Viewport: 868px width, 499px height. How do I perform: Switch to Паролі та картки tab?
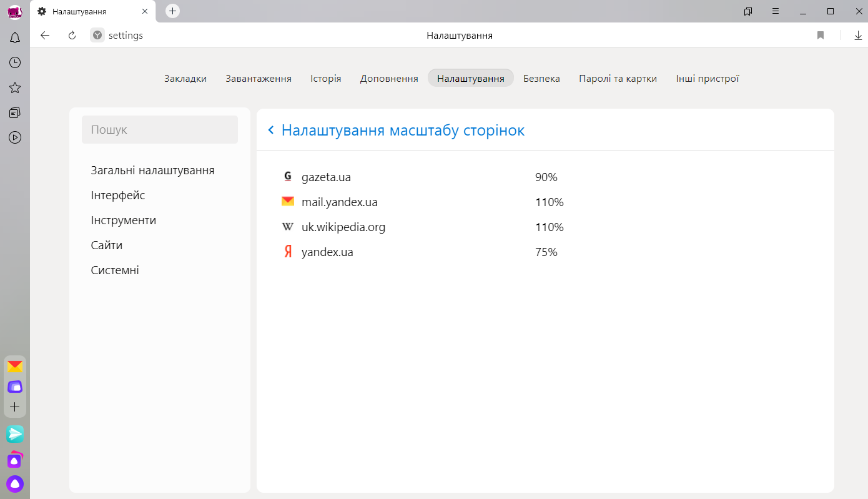(618, 78)
